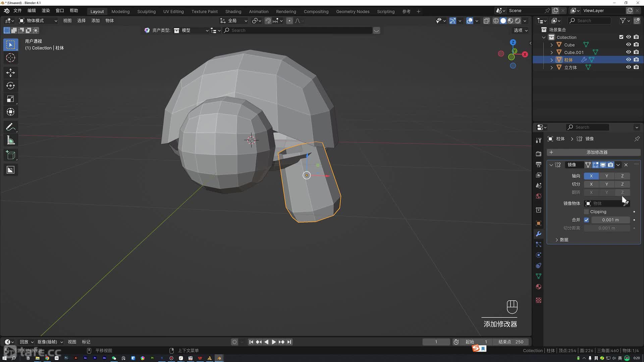Disable render for 立方体 object
The image size is (644, 362).
tap(636, 67)
